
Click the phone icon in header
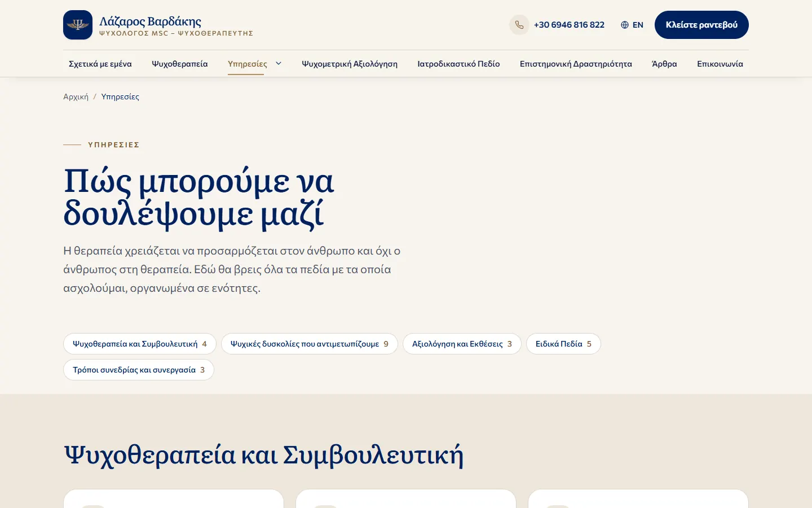tap(519, 25)
